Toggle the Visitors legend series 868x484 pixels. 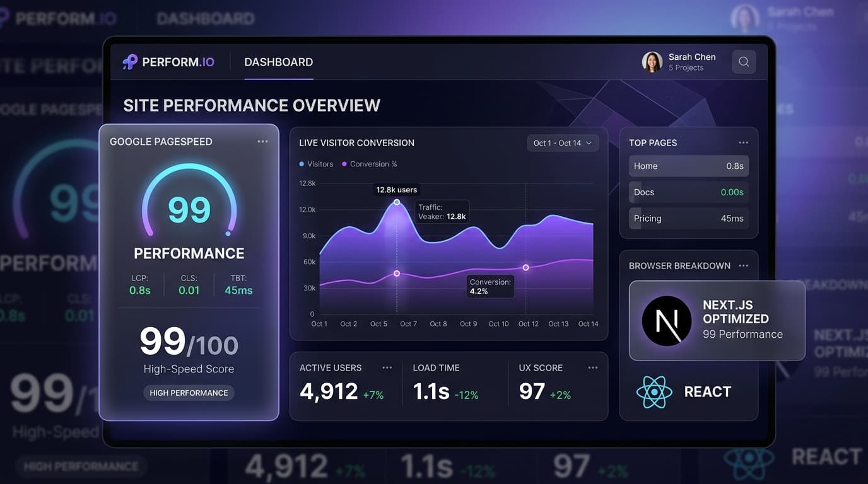coord(316,164)
